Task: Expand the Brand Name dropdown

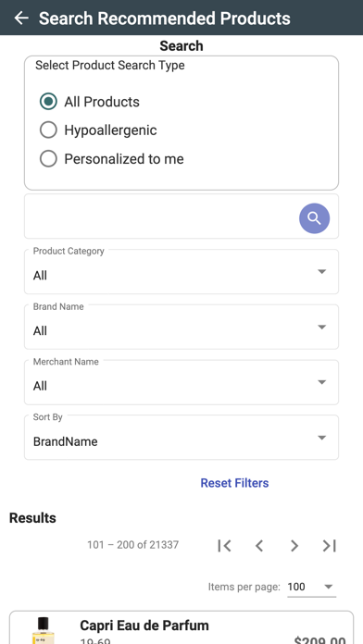Action: pos(181,327)
